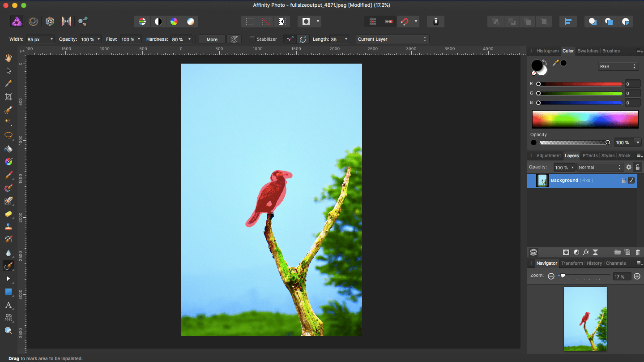Click the Auto White Balance icon

pyautogui.click(x=191, y=22)
